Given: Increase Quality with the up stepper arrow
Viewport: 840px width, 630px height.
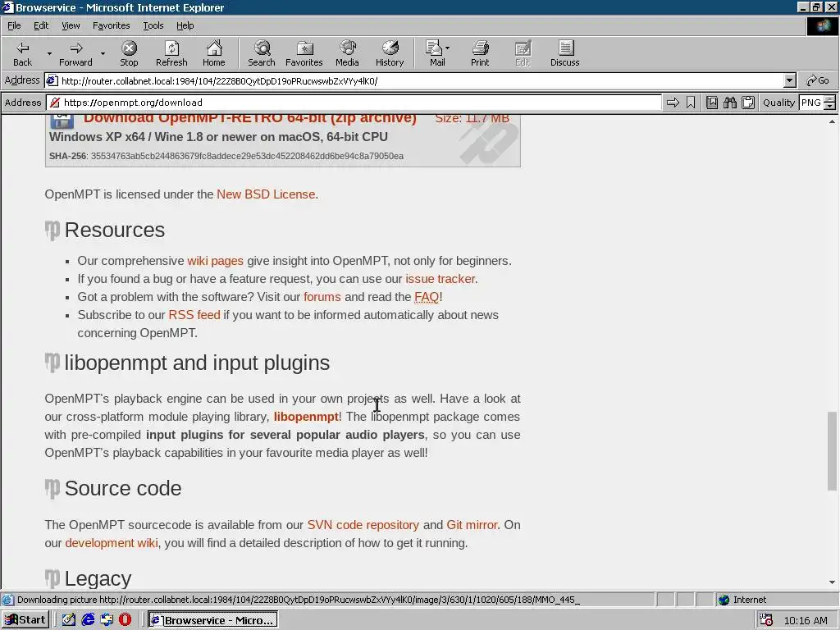Looking at the screenshot, I should (x=830, y=98).
